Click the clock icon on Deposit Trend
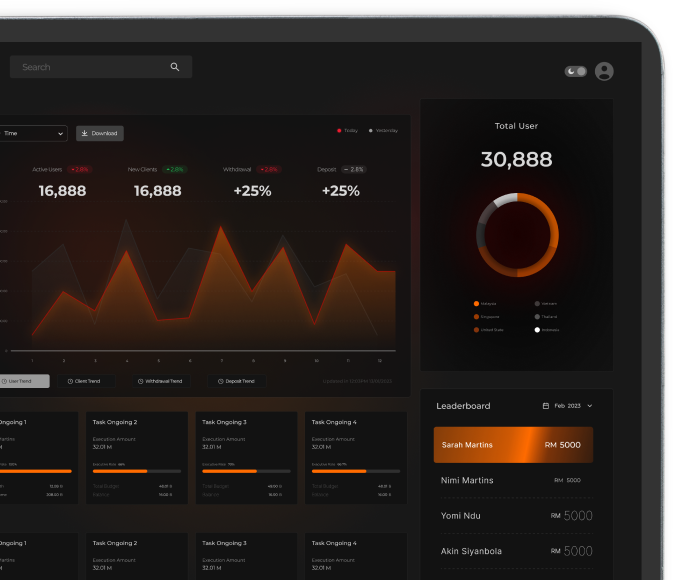 coord(221,381)
